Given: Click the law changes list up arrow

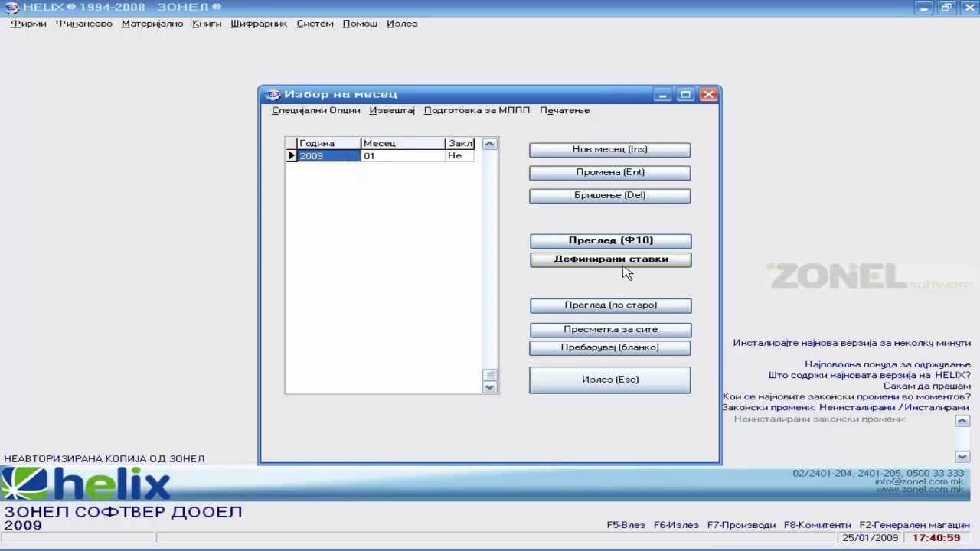Looking at the screenshot, I should (962, 421).
